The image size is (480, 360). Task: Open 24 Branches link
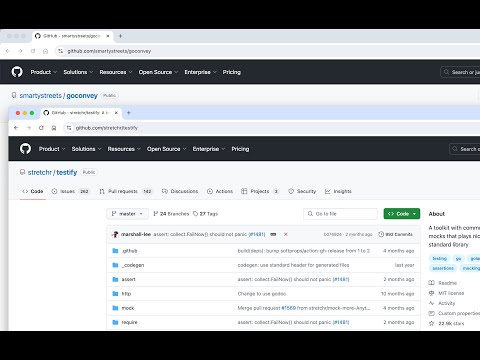pyautogui.click(x=171, y=214)
